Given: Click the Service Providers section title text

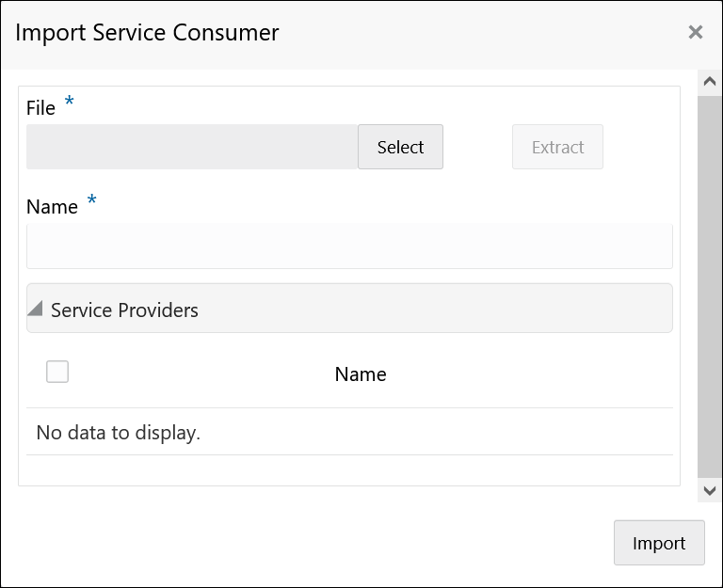Looking at the screenshot, I should pyautogui.click(x=124, y=310).
